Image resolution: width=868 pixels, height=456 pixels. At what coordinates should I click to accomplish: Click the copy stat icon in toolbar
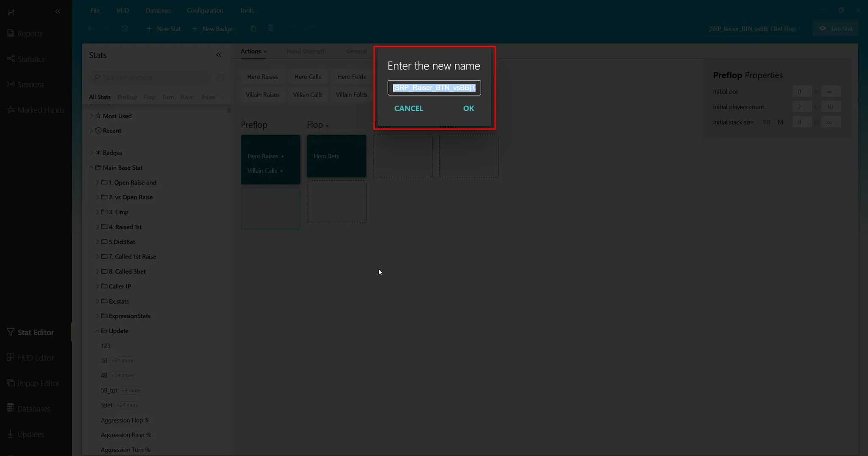253,28
